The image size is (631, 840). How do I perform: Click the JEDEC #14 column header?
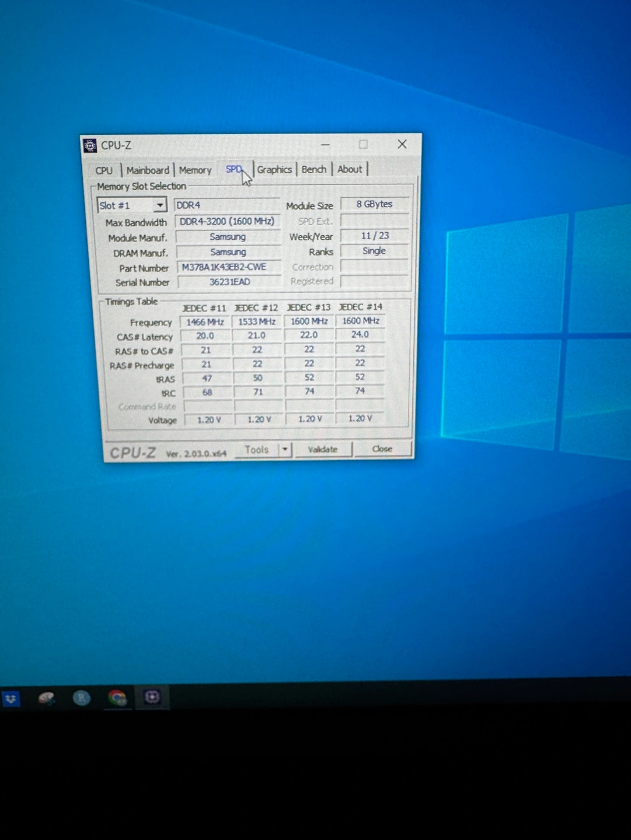[360, 307]
